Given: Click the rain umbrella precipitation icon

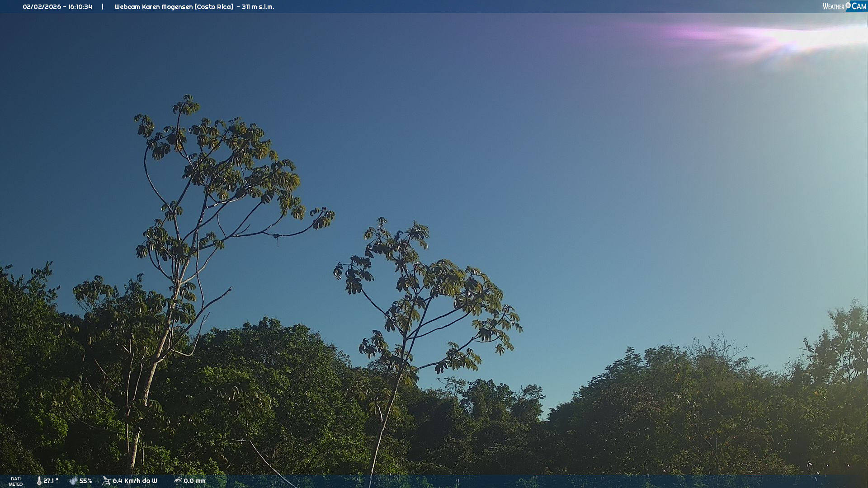Looking at the screenshot, I should (178, 481).
